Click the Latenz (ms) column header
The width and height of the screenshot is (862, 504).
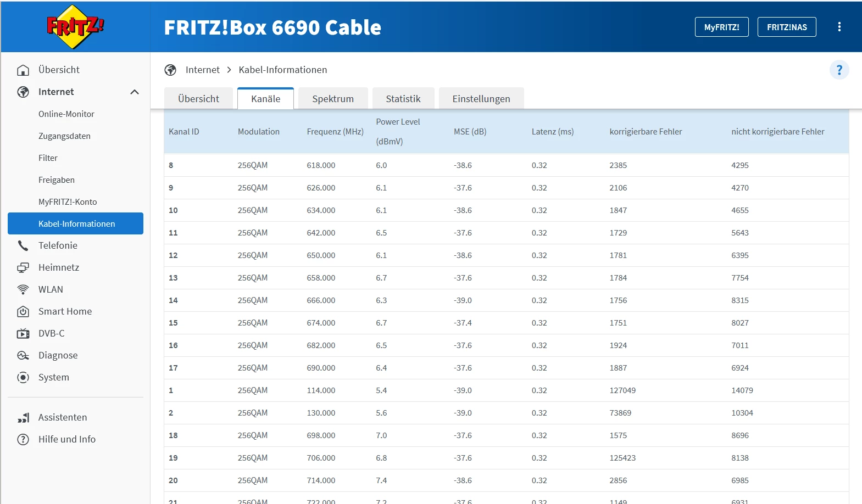click(x=553, y=132)
